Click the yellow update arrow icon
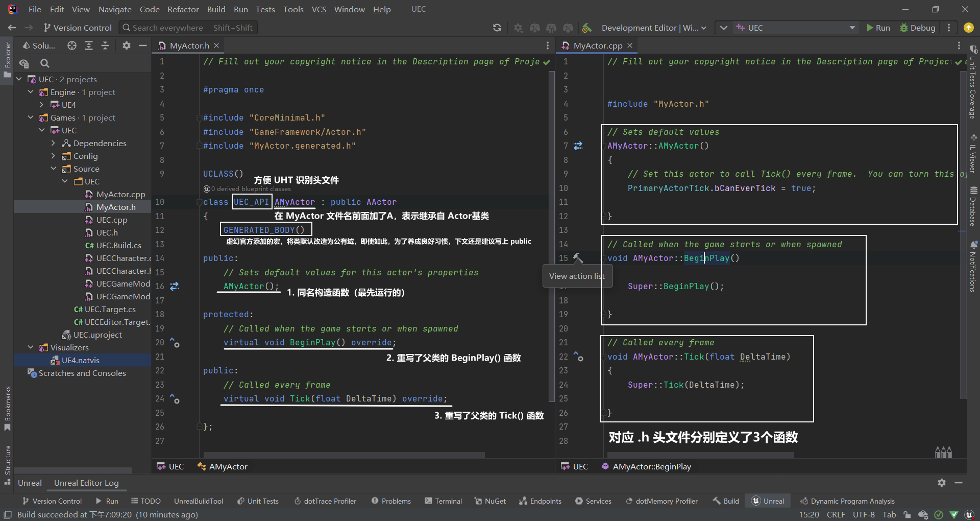 968,28
